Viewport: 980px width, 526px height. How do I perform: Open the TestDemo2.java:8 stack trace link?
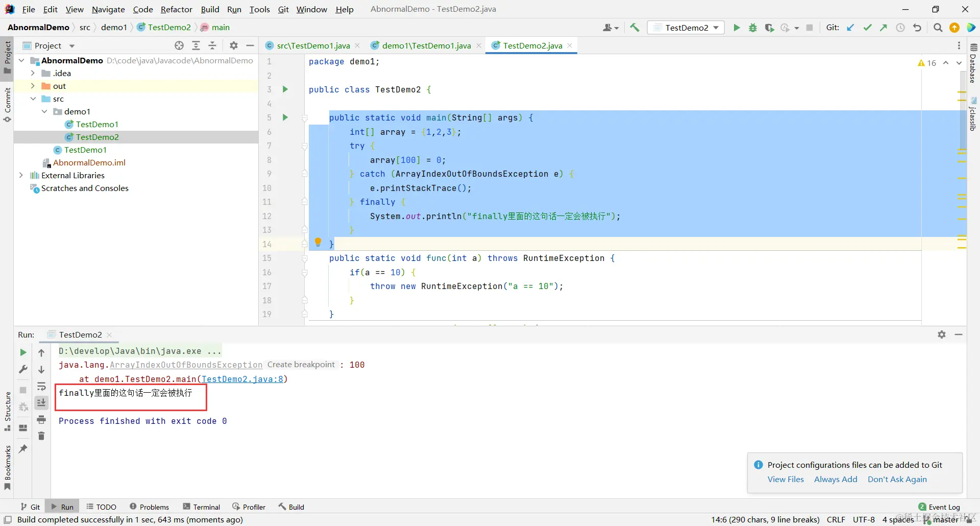242,379
